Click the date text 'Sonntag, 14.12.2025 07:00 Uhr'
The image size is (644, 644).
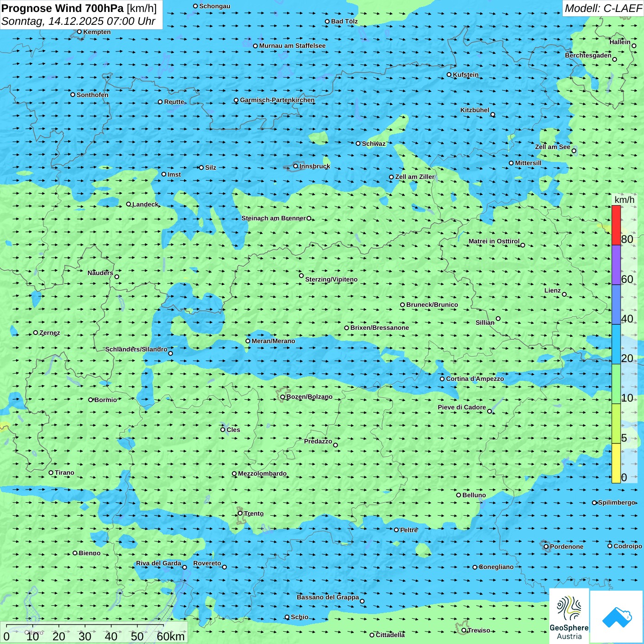coord(78,21)
